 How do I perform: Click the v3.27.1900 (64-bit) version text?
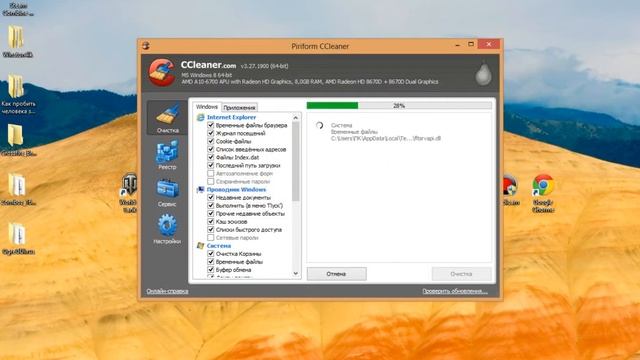(x=264, y=66)
